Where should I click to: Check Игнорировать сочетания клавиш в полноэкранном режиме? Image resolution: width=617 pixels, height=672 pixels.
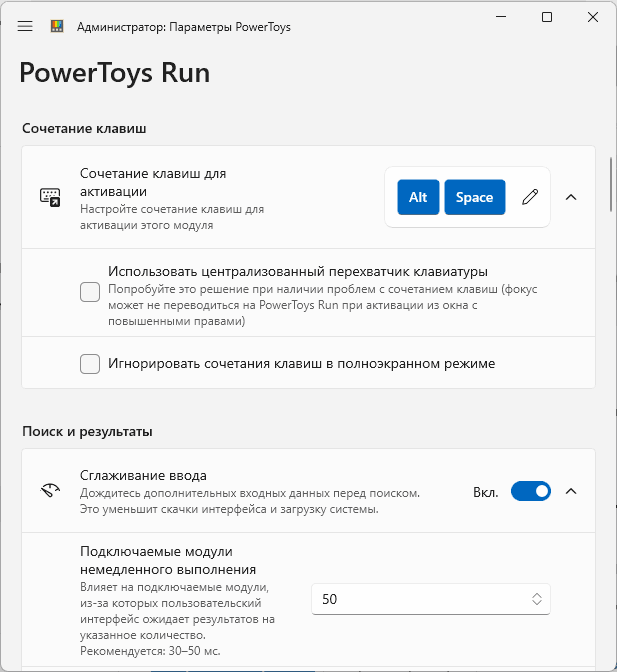[x=90, y=364]
